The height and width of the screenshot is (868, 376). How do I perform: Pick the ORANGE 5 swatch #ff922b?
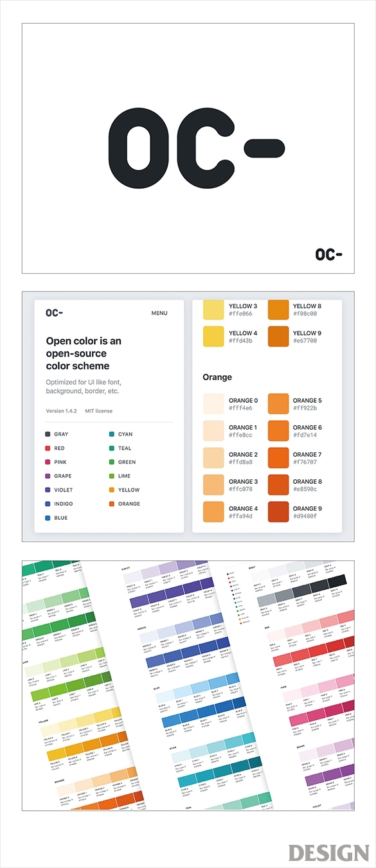click(x=278, y=404)
